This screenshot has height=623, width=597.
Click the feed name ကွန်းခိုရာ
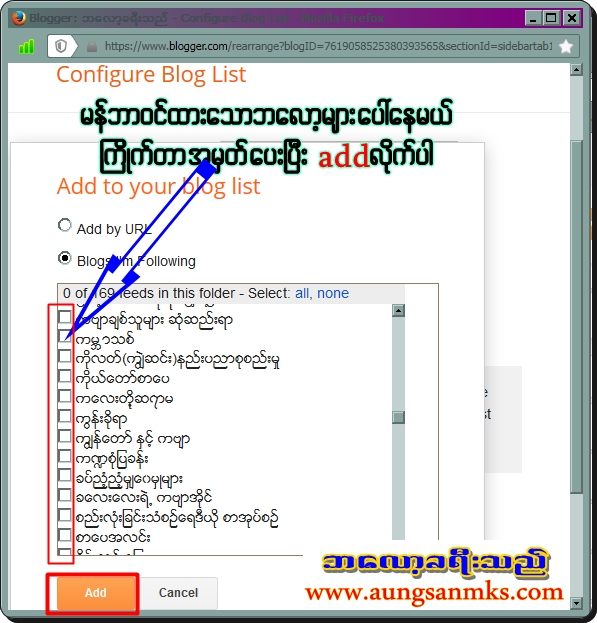(x=101, y=418)
